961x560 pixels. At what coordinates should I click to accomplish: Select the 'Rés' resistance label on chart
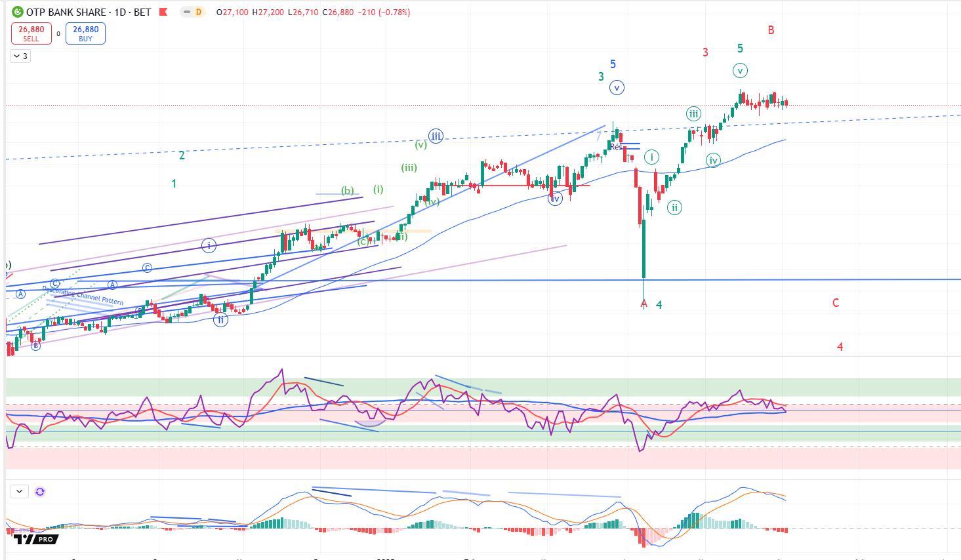(615, 147)
